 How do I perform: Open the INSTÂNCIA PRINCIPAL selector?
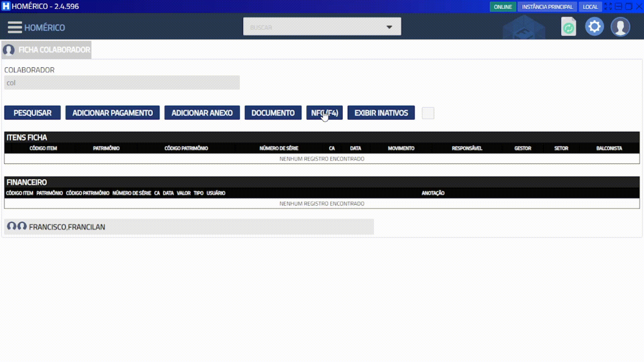[547, 7]
